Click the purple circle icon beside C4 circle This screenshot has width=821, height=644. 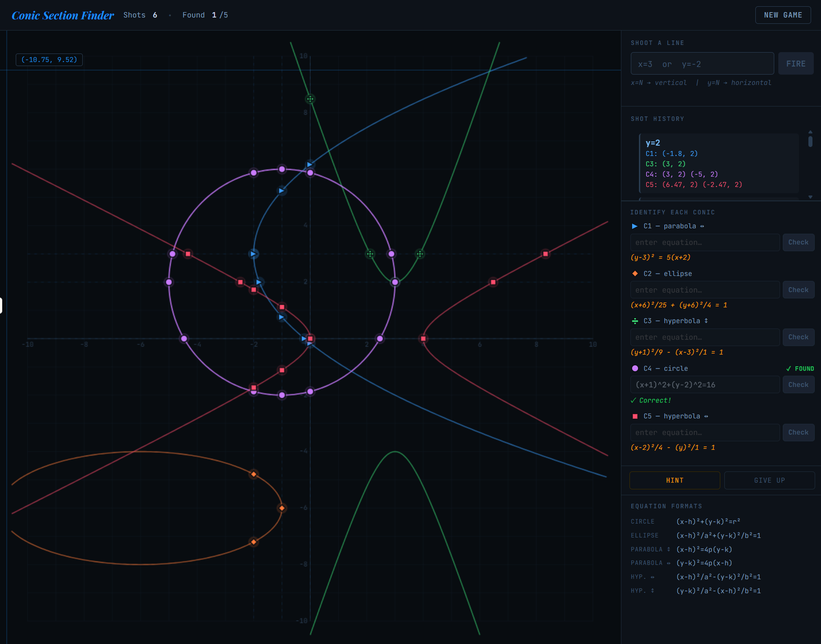635,369
